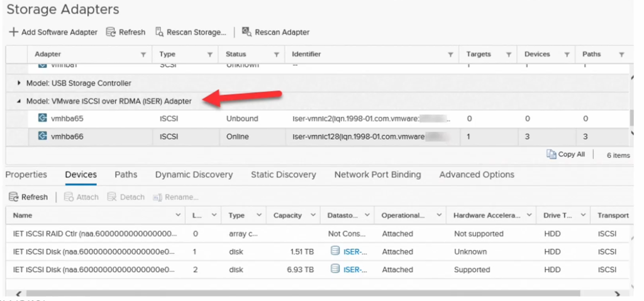Screen dimensions: 644x301
Task: Click Rescan Storage magnifier icon
Action: [x=160, y=32]
